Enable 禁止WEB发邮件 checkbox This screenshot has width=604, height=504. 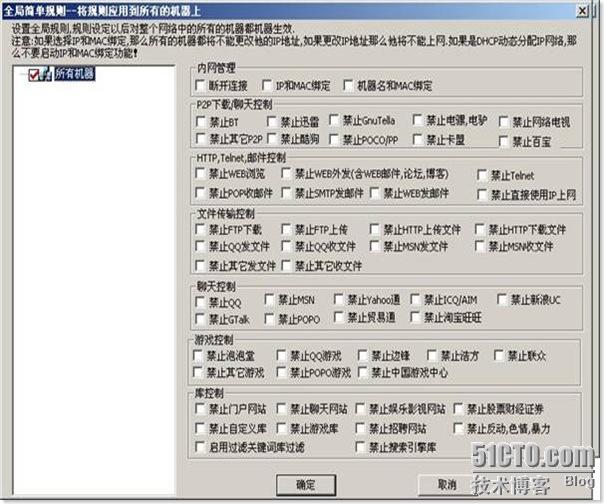coord(374,192)
